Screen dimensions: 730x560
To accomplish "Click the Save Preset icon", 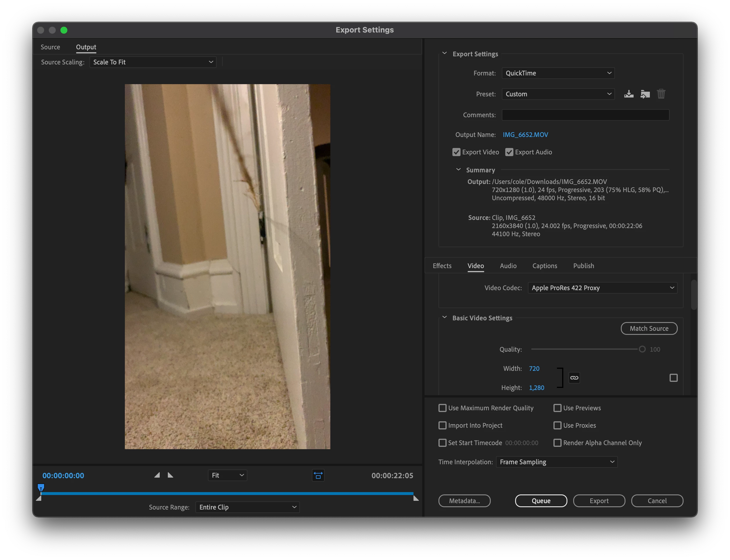I will coord(629,94).
